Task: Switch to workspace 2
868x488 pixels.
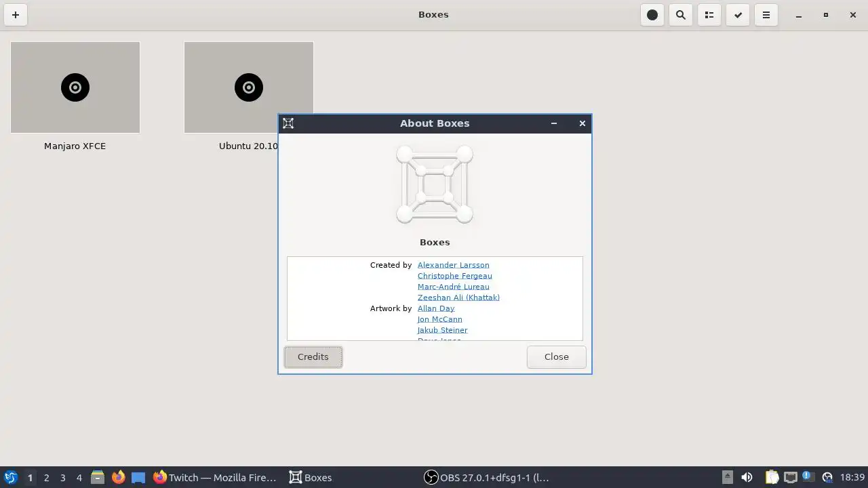Action: click(x=46, y=478)
